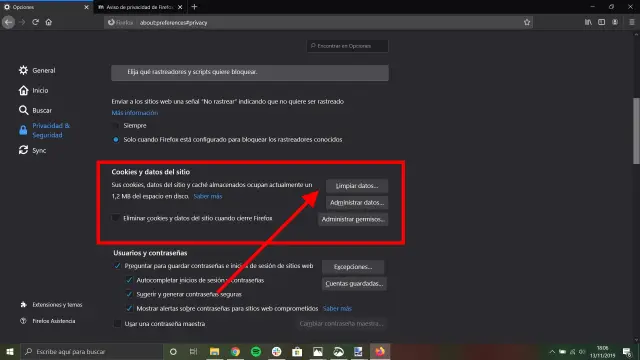Click the Cuentas guardadas button
640x360 pixels.
click(354, 284)
